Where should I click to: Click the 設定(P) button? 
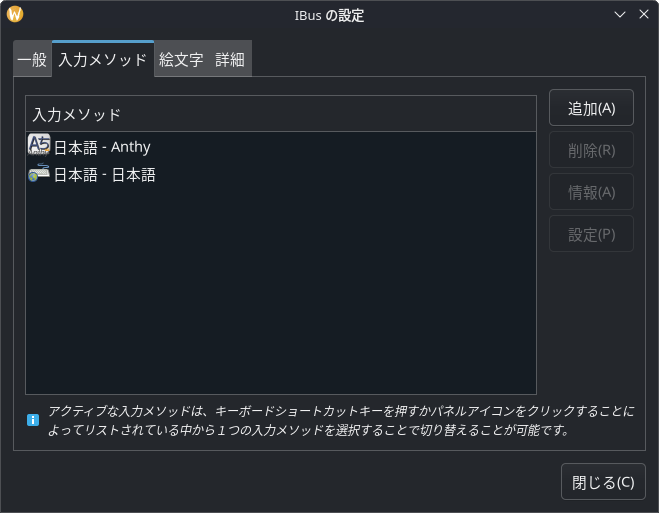[591, 234]
